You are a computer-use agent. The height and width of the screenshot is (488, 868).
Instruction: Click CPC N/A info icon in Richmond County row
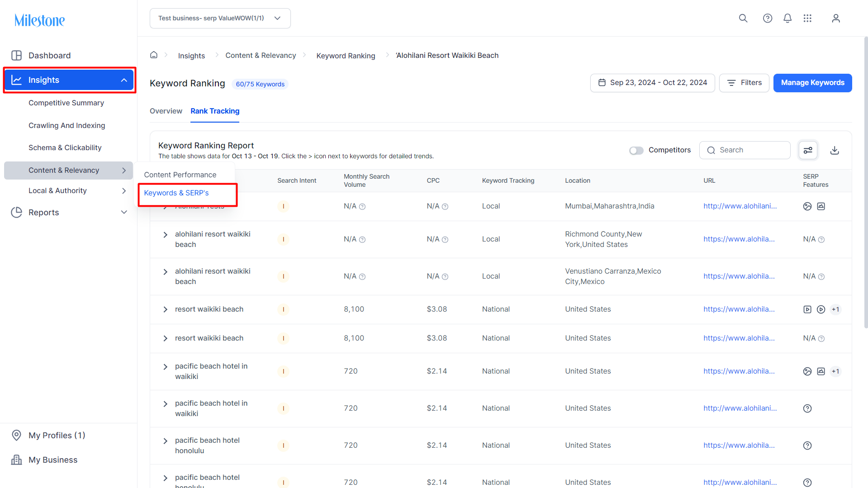click(x=445, y=240)
